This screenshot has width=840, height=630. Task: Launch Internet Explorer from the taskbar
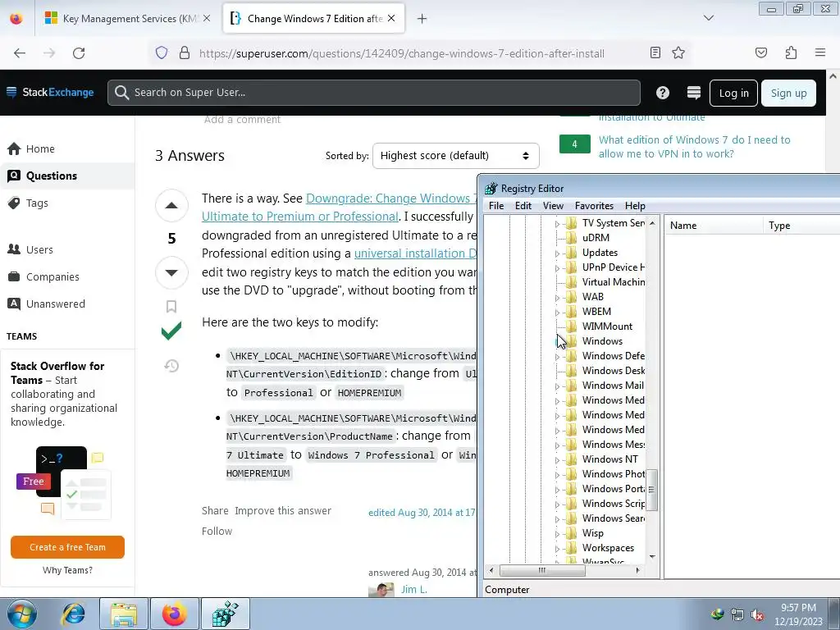73,614
